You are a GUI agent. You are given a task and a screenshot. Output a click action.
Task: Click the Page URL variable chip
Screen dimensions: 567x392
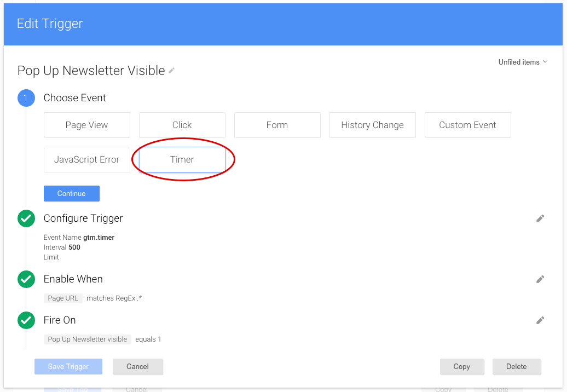click(63, 298)
